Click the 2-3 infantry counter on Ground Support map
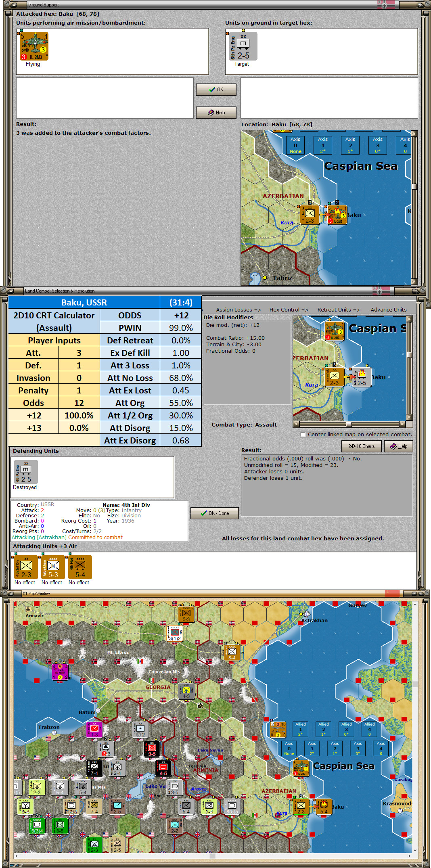Screen dimensions: 431x868 [x=310, y=215]
